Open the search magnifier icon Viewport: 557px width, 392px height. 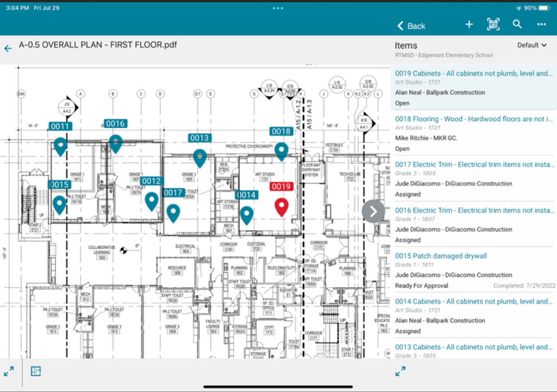[x=517, y=25]
